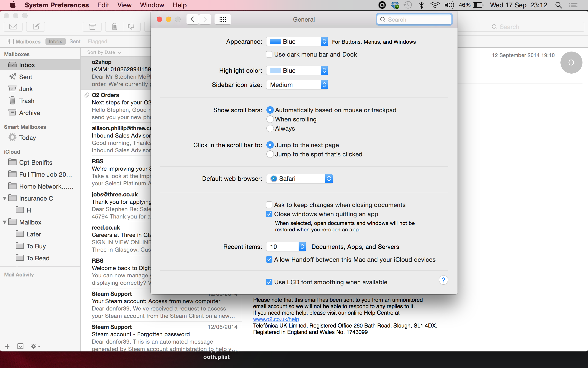This screenshot has width=588, height=368.
Task: Open the Wi-Fi menu bar icon
Action: tap(435, 5)
